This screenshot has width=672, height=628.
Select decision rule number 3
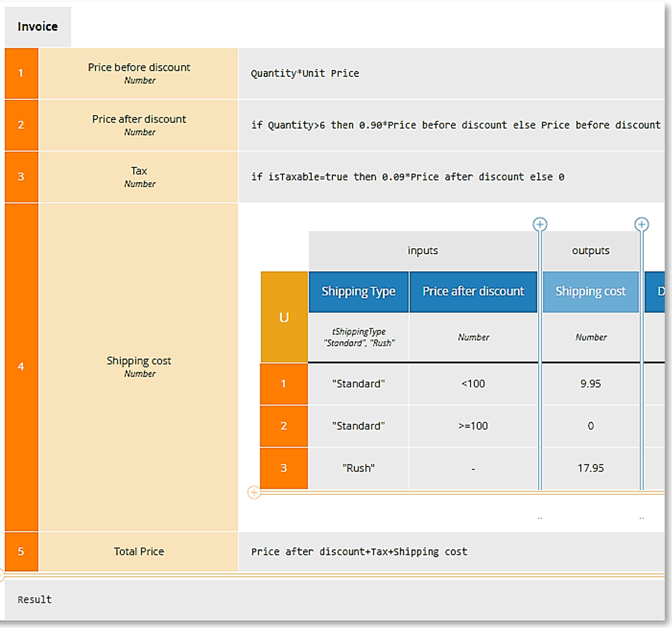(x=284, y=468)
